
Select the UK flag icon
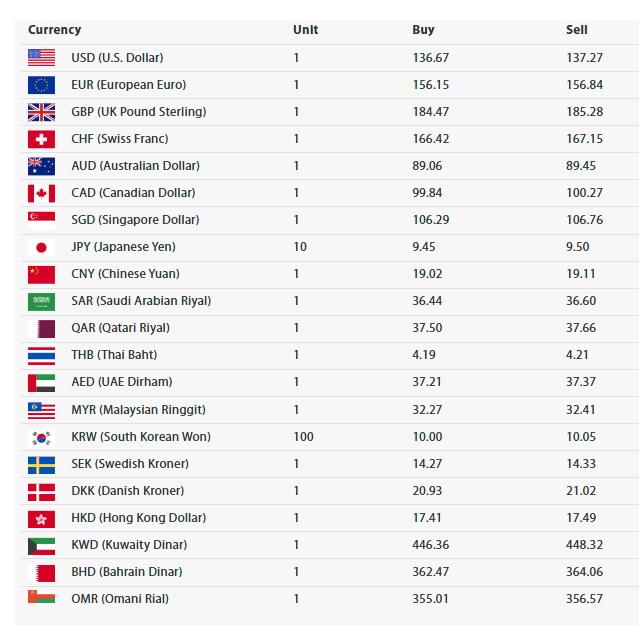pyautogui.click(x=41, y=112)
